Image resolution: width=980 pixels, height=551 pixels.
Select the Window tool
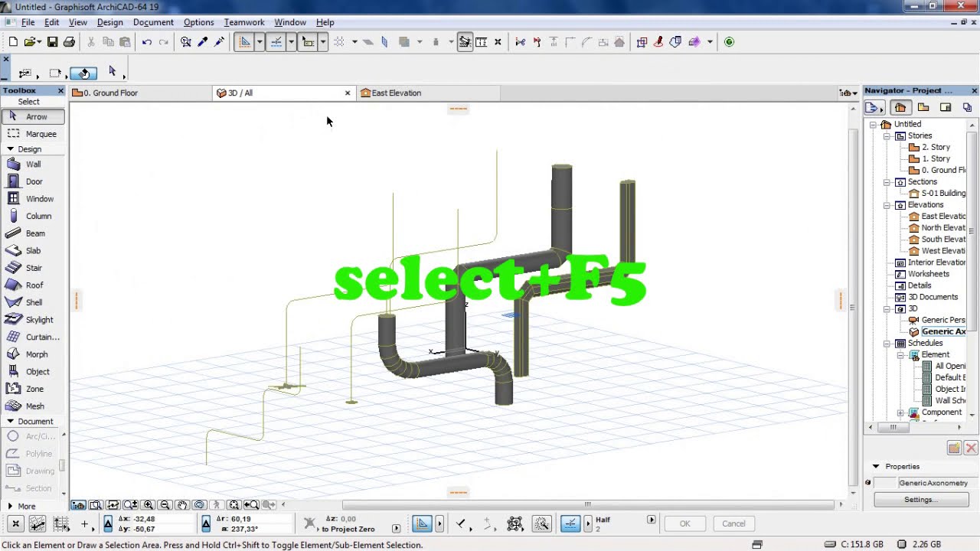[x=32, y=199]
